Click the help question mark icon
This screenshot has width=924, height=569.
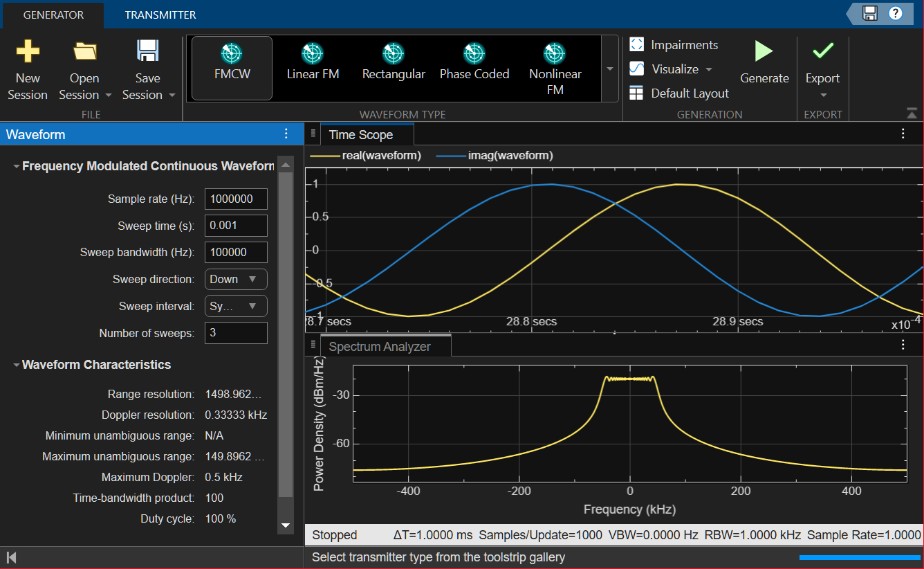pyautogui.click(x=895, y=13)
